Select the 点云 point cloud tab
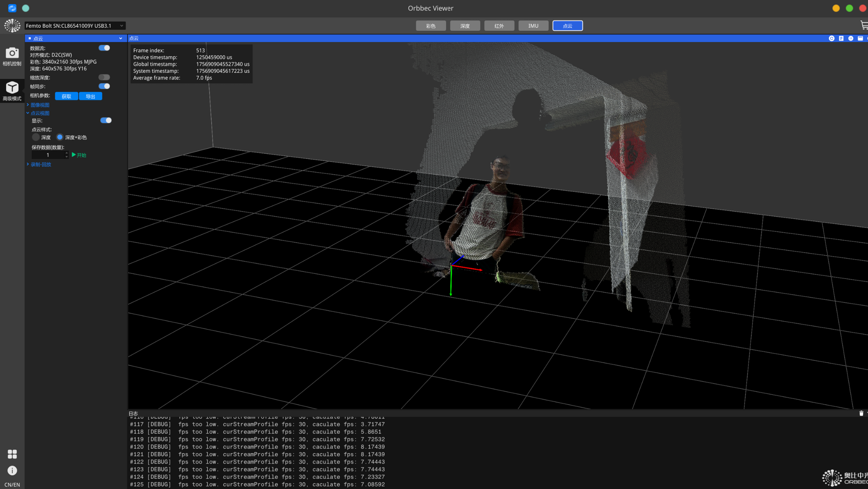The height and width of the screenshot is (489, 868). (567, 26)
